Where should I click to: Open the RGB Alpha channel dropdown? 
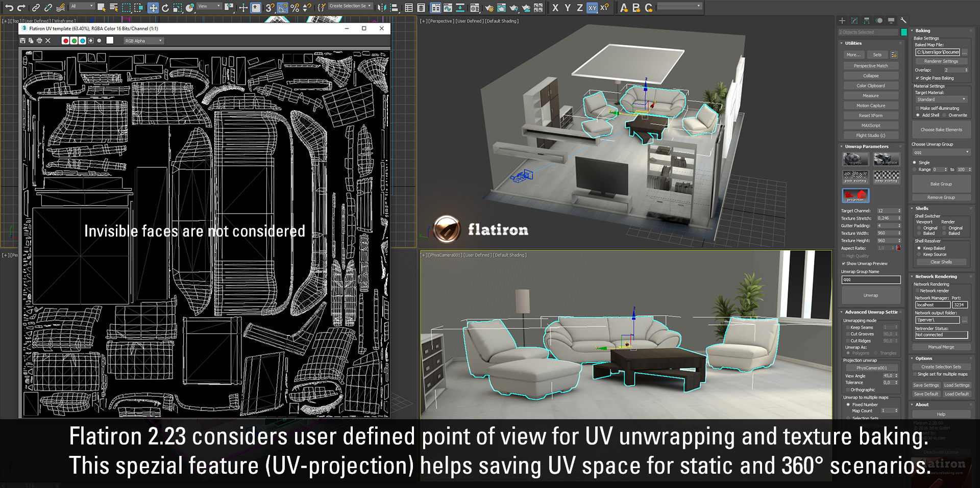tap(143, 41)
